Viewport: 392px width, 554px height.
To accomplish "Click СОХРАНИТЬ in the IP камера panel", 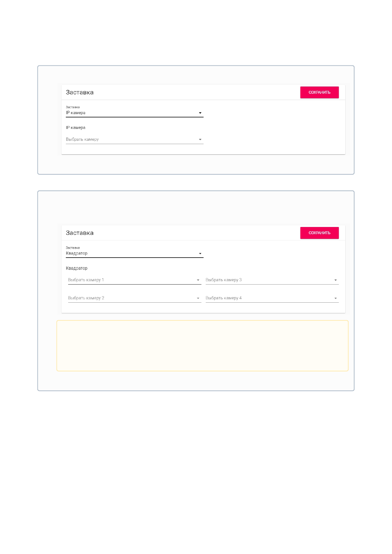I will click(319, 92).
